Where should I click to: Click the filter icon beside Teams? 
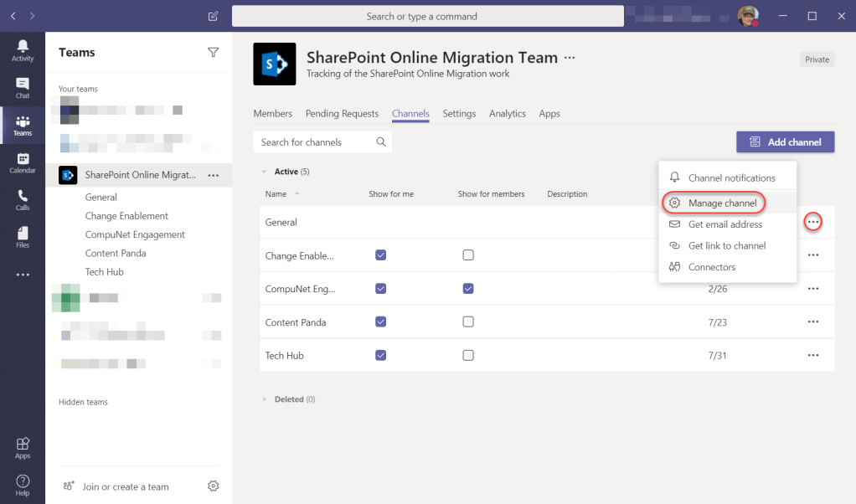(x=213, y=53)
